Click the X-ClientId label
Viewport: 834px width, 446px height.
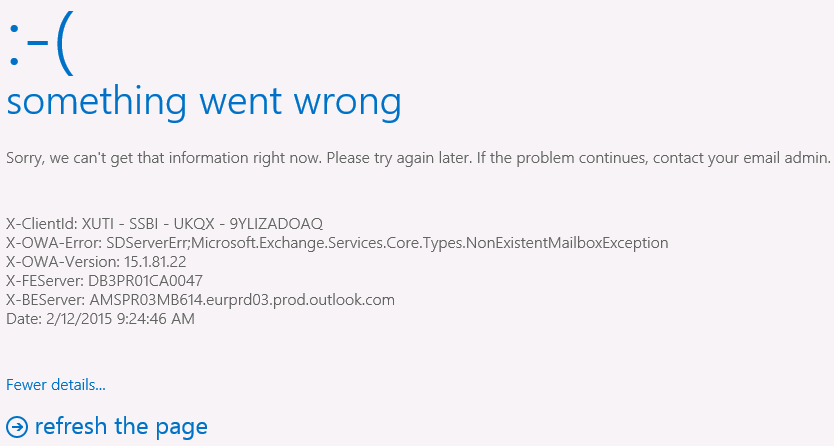pyautogui.click(x=40, y=223)
